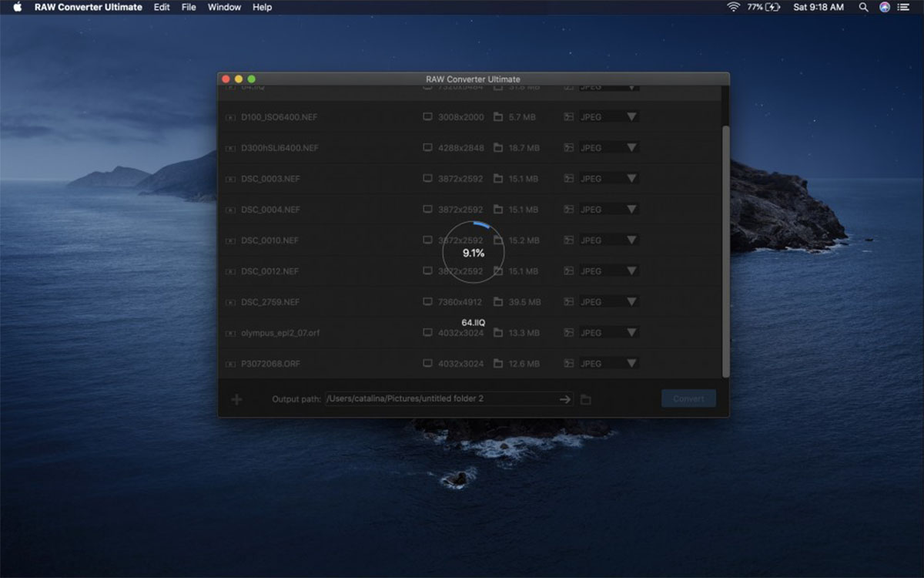The width and height of the screenshot is (924, 578).
Task: Click the Convert button
Action: click(688, 398)
